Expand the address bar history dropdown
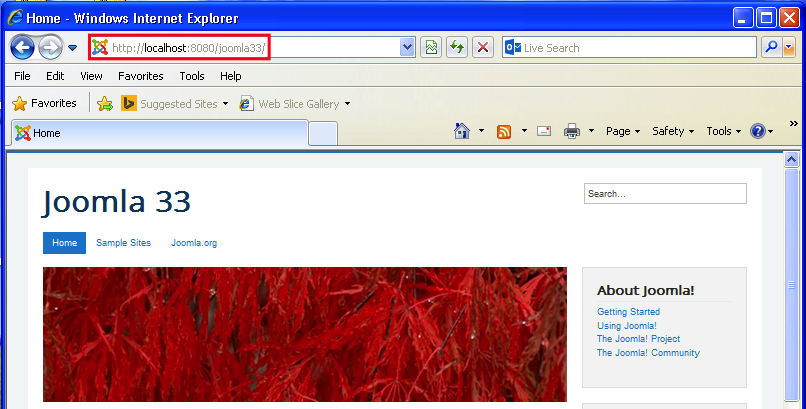This screenshot has width=806, height=409. point(407,48)
